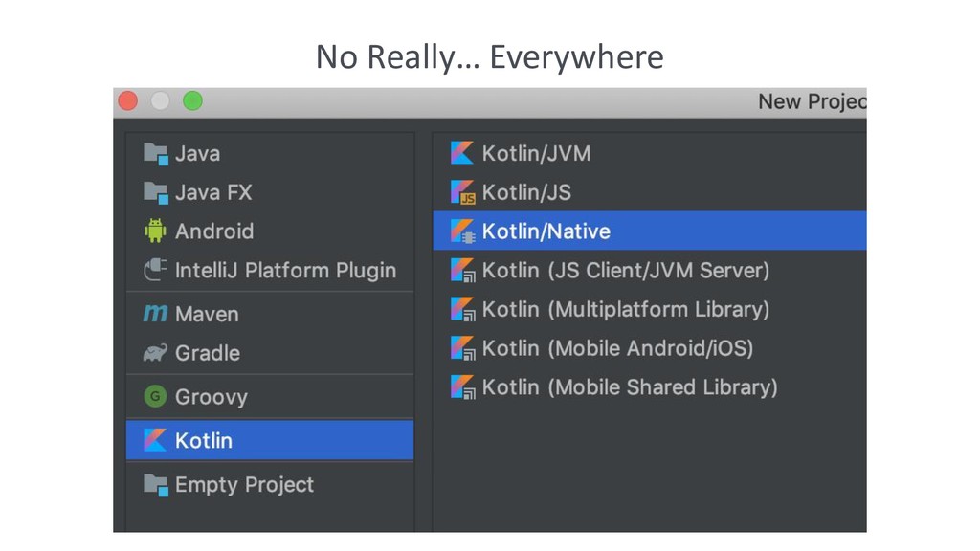Select Java FX project category

(270, 192)
